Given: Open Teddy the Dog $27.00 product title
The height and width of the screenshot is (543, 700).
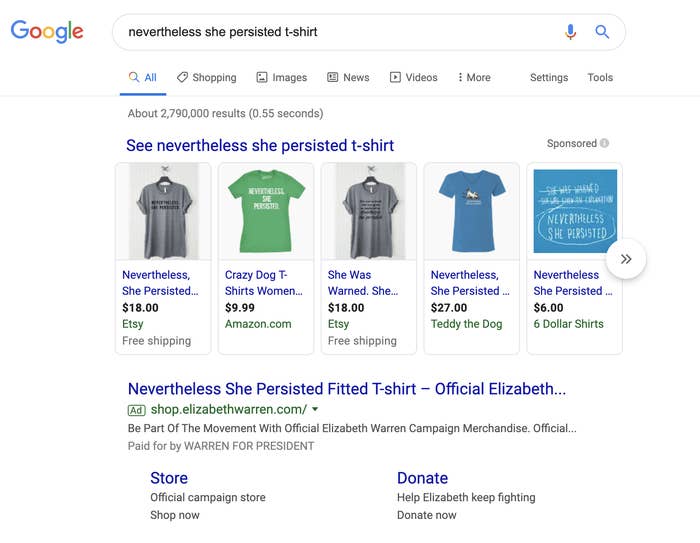Looking at the screenshot, I should tap(470, 283).
